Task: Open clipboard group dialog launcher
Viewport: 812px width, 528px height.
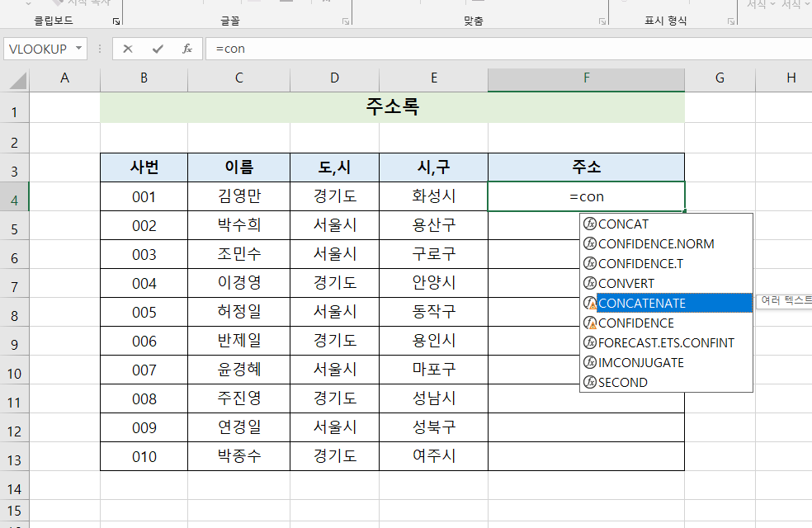Action: coord(116,21)
